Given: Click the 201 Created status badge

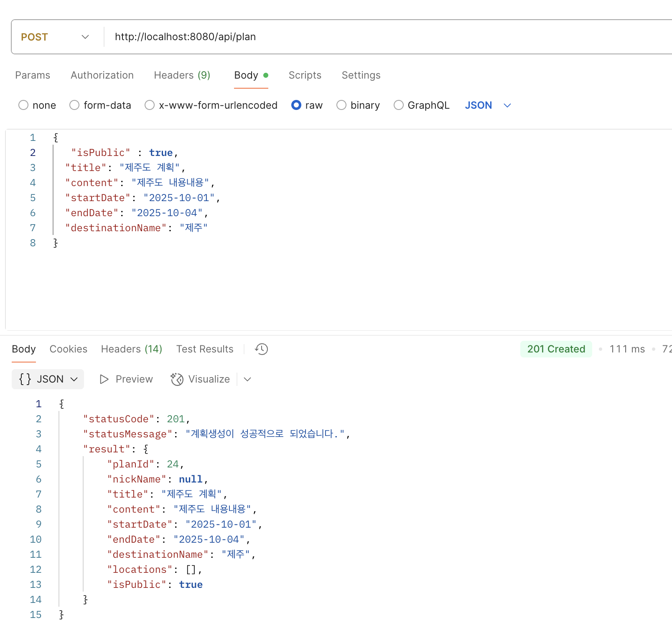Looking at the screenshot, I should click(x=556, y=349).
